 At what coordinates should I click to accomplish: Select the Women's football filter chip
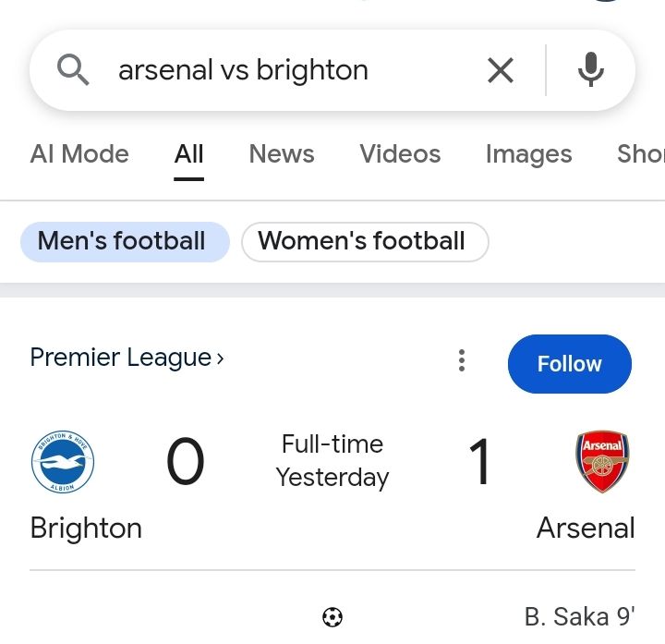364,242
